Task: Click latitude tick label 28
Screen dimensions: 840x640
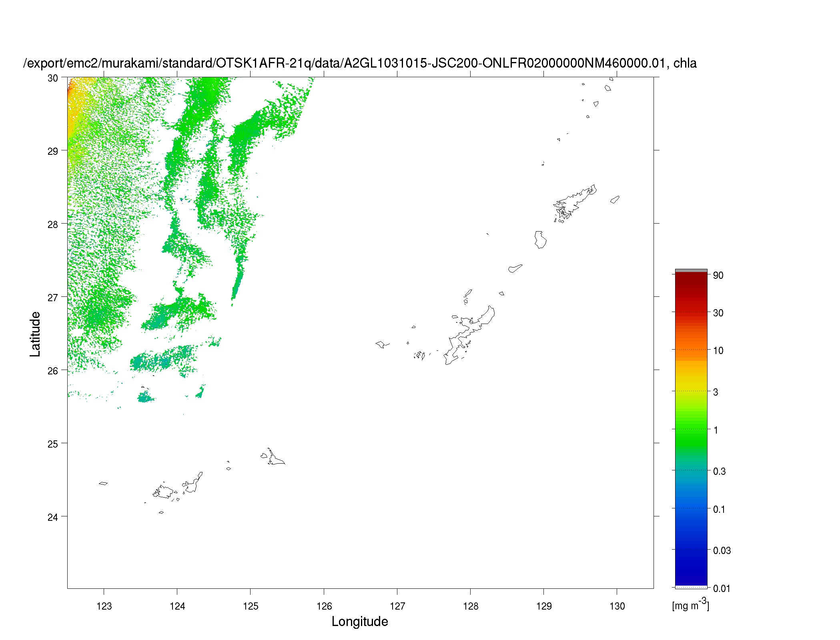Action: (52, 224)
